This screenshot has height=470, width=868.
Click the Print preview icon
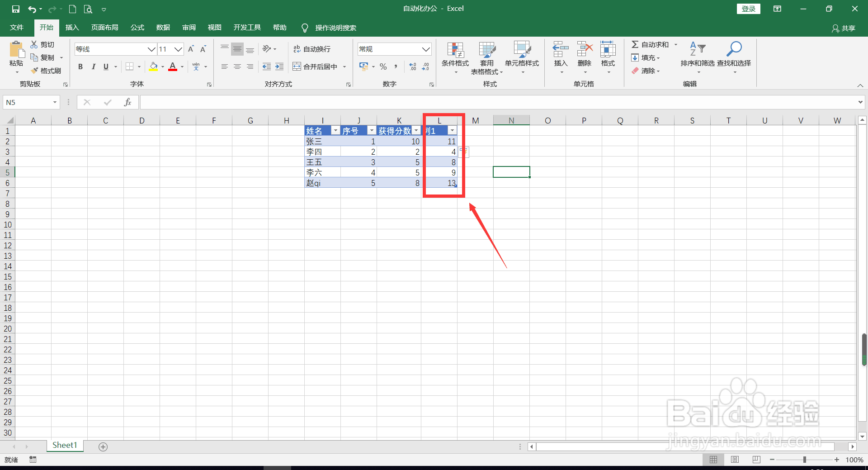pyautogui.click(x=88, y=9)
